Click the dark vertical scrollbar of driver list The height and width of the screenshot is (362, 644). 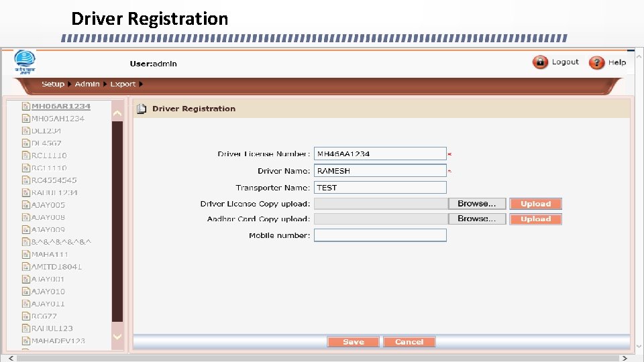[x=117, y=222]
